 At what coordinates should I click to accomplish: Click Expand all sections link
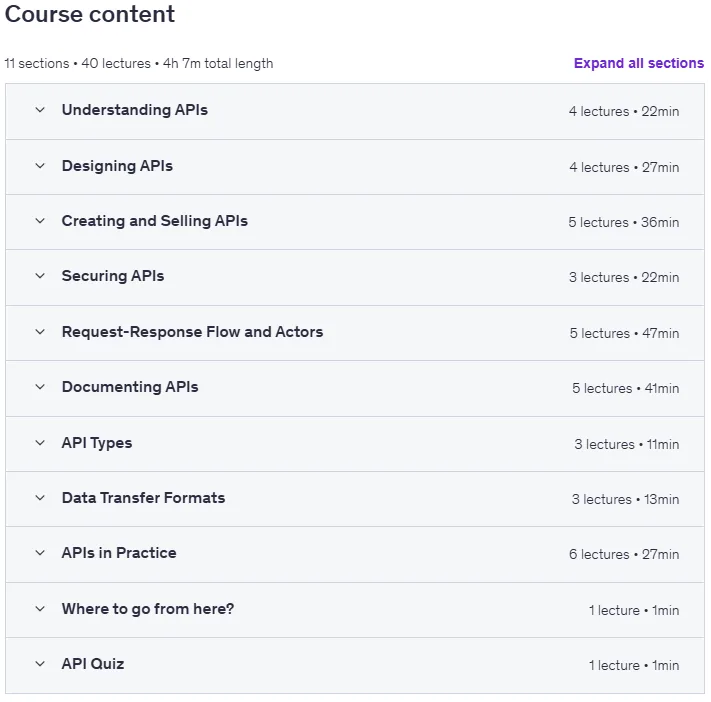[638, 63]
